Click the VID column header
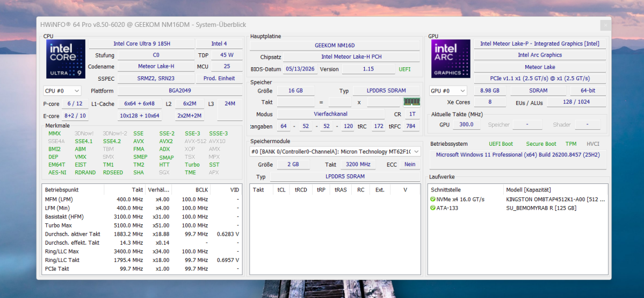 (x=226, y=190)
